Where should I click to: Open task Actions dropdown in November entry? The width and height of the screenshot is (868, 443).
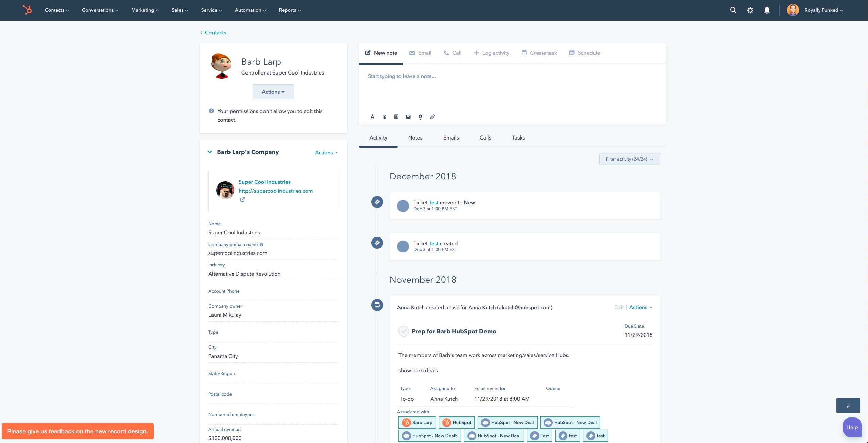point(641,307)
